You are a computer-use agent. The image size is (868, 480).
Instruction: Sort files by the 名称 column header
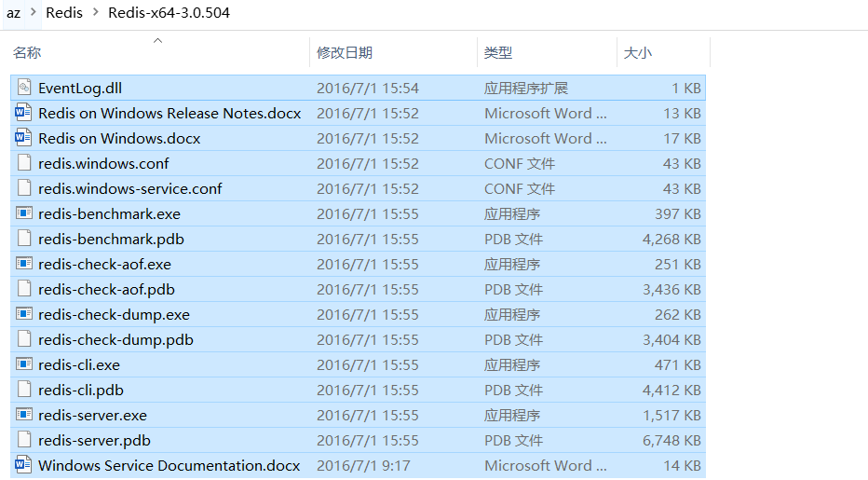(x=27, y=52)
